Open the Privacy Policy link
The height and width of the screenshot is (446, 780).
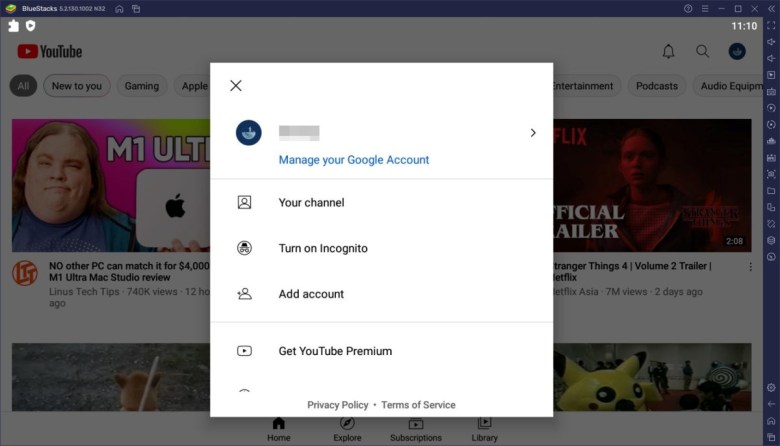point(337,405)
